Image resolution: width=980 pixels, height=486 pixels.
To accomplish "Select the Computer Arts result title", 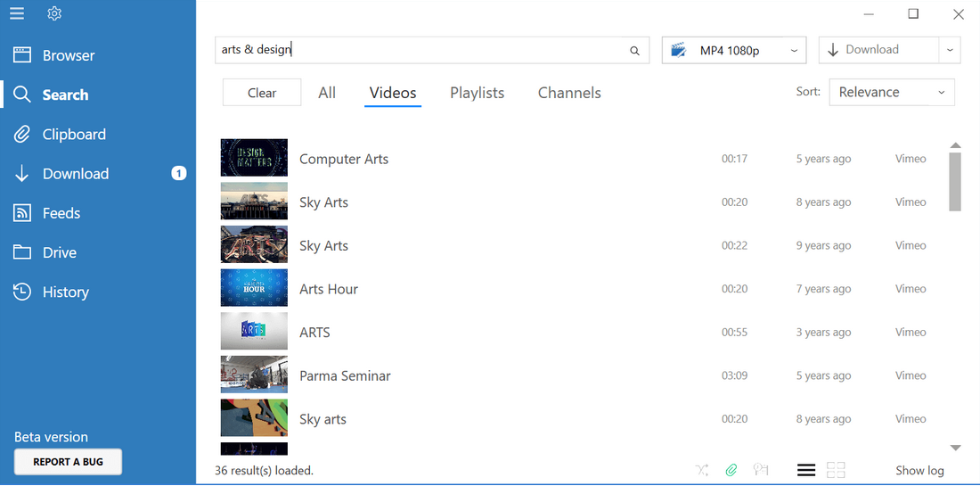I will [x=344, y=159].
